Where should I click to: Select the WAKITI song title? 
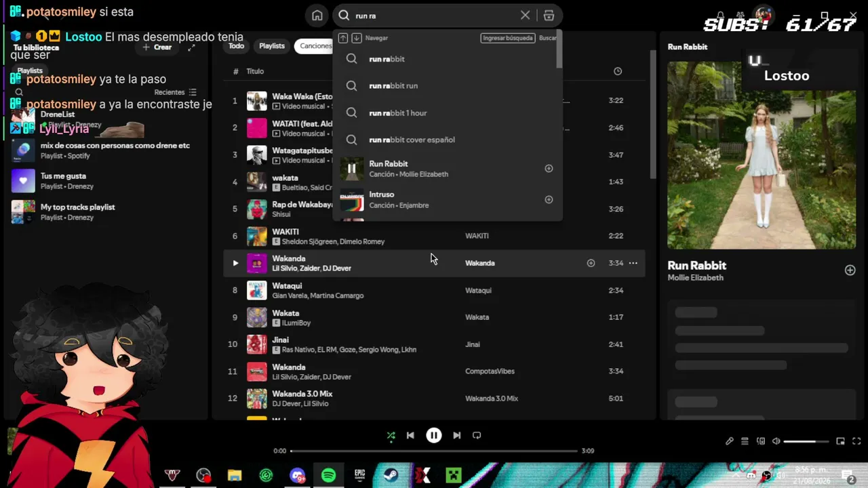pyautogui.click(x=285, y=232)
